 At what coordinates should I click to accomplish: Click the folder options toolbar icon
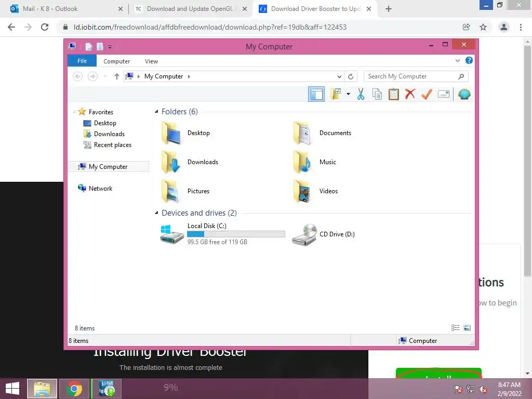click(x=336, y=94)
